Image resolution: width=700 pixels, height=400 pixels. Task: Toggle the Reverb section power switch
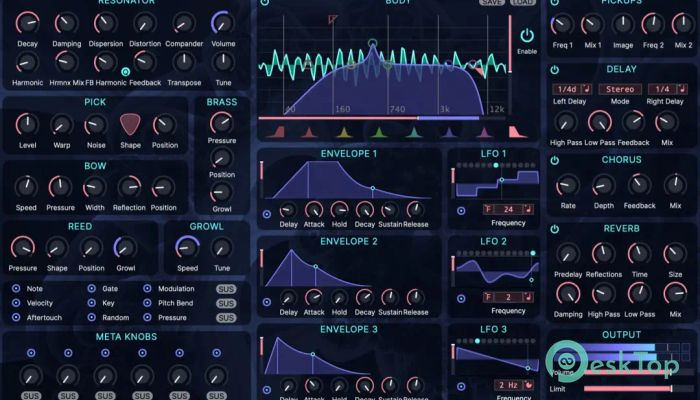tap(555, 229)
